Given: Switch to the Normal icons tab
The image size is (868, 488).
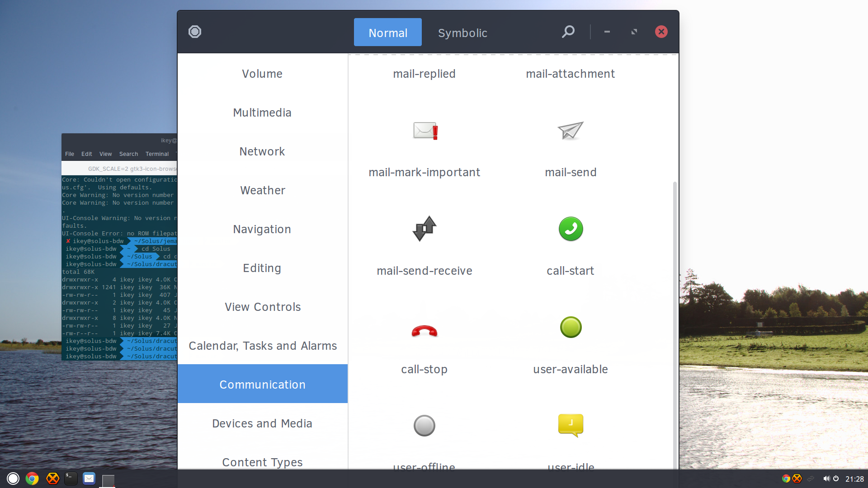Looking at the screenshot, I should pos(388,32).
